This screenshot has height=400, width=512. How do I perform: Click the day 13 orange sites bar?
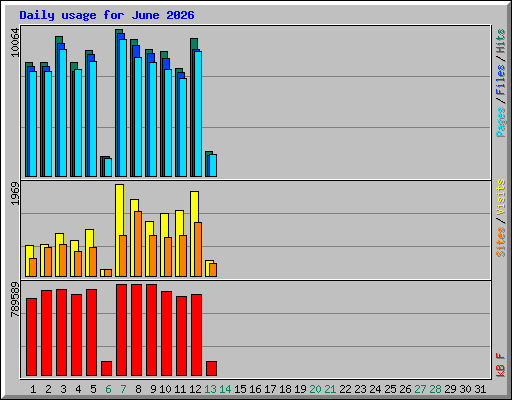213,270
